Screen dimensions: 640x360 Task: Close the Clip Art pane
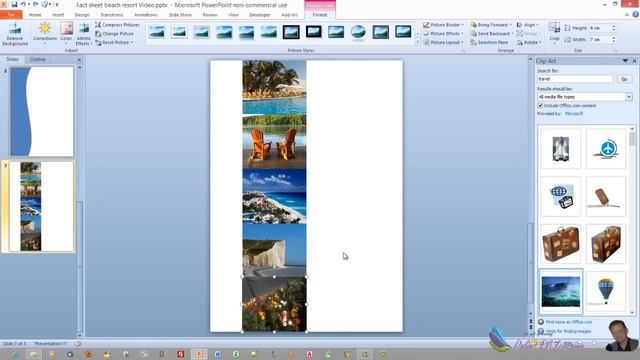click(x=634, y=61)
